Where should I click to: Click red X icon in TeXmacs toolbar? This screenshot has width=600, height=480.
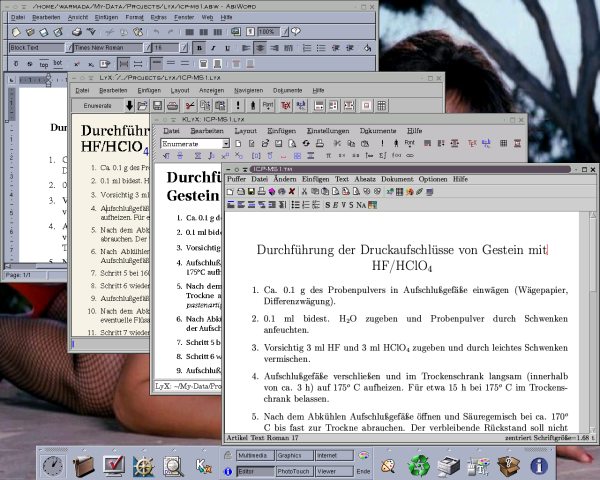tap(292, 191)
